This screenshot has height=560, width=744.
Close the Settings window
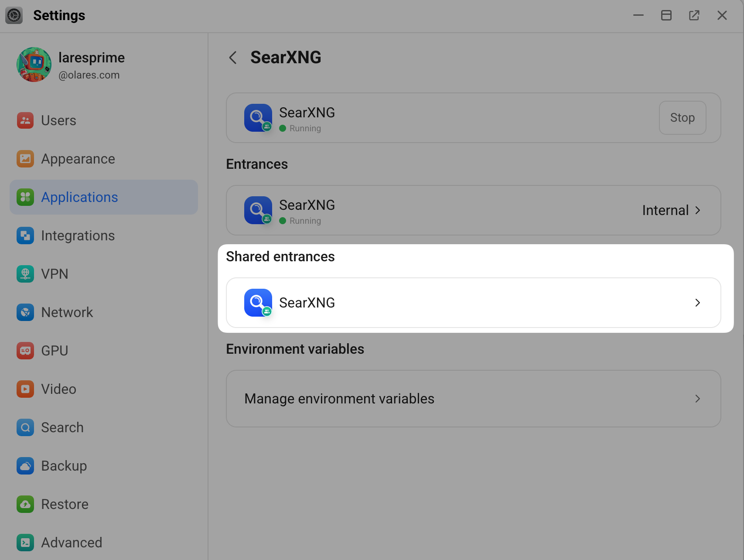click(x=722, y=15)
